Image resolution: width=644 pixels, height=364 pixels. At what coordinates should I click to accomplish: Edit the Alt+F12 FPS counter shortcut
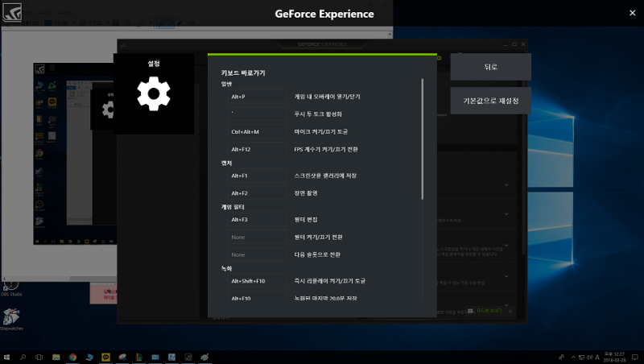tap(257, 149)
